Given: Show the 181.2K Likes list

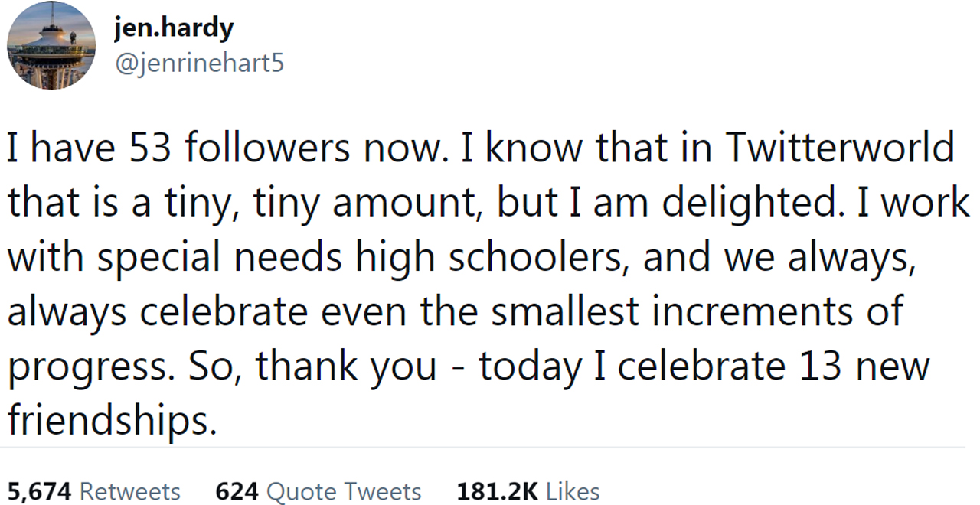Looking at the screenshot, I should pos(528,491).
